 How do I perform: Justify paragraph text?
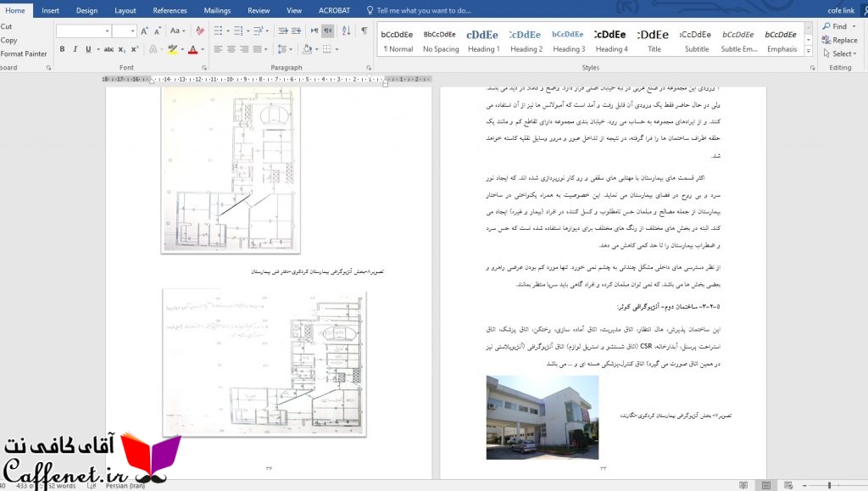(x=258, y=49)
